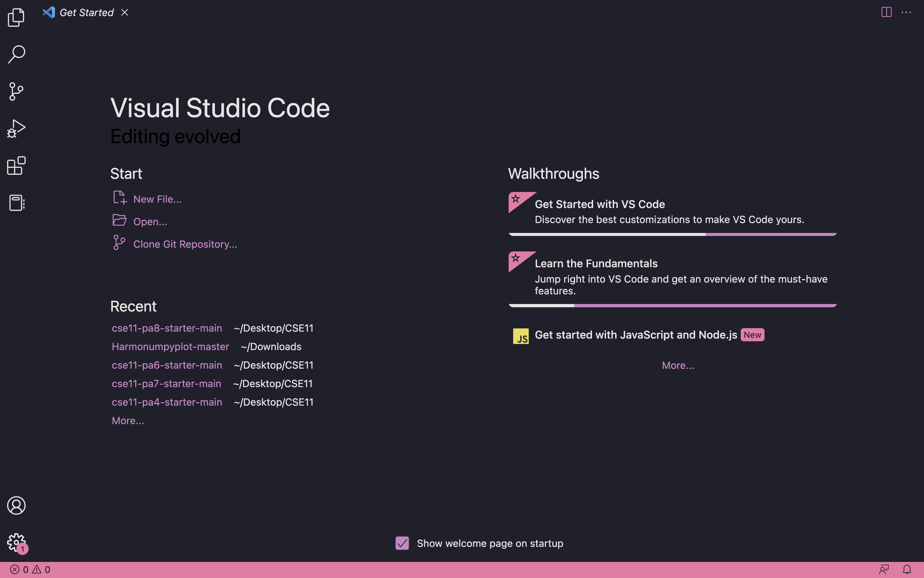Open the feedback icon in status bar
The width and height of the screenshot is (924, 578).
(884, 570)
